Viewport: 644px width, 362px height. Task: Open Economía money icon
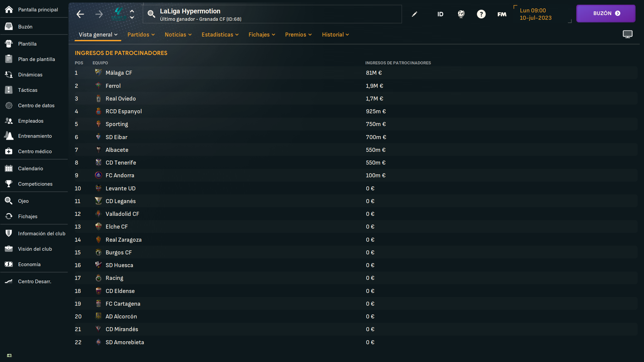click(x=9, y=264)
